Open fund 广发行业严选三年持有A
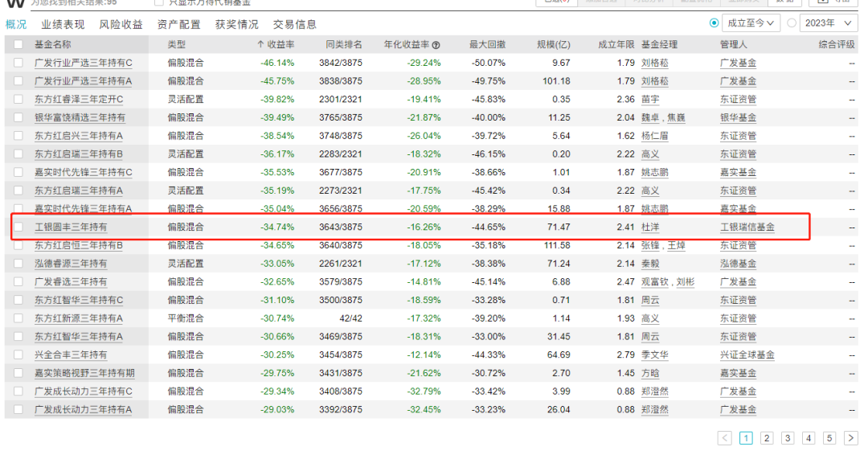The image size is (868, 455). point(84,81)
